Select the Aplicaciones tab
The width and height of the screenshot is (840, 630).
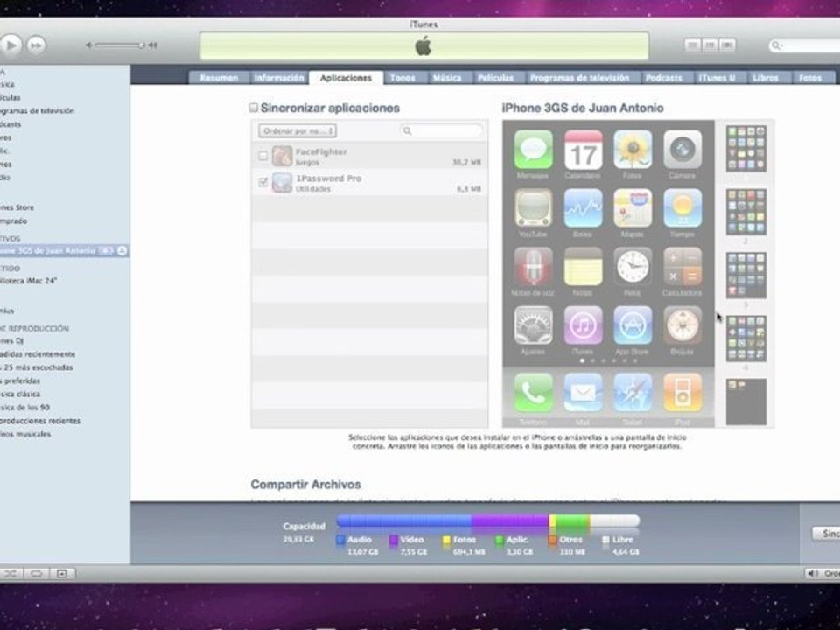pyautogui.click(x=346, y=78)
